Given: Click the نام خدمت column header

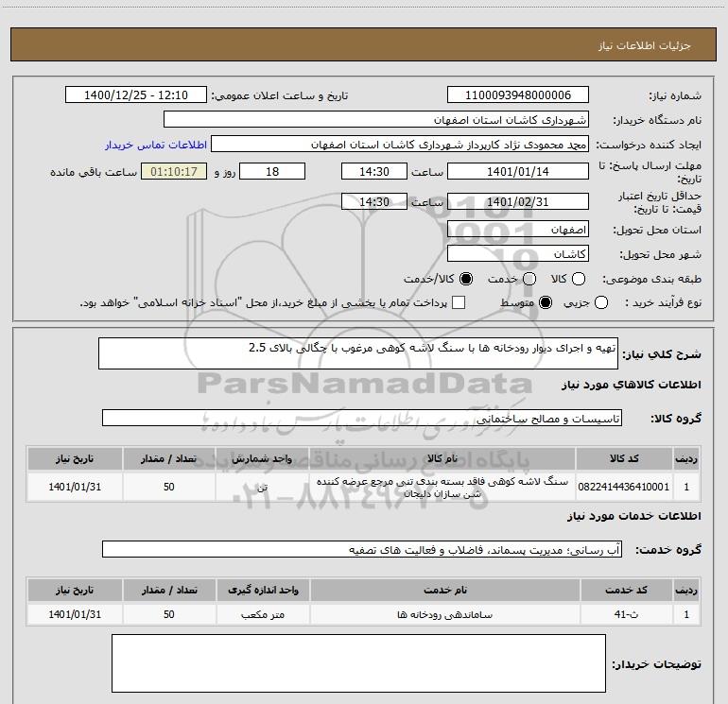Looking at the screenshot, I should pyautogui.click(x=444, y=590).
